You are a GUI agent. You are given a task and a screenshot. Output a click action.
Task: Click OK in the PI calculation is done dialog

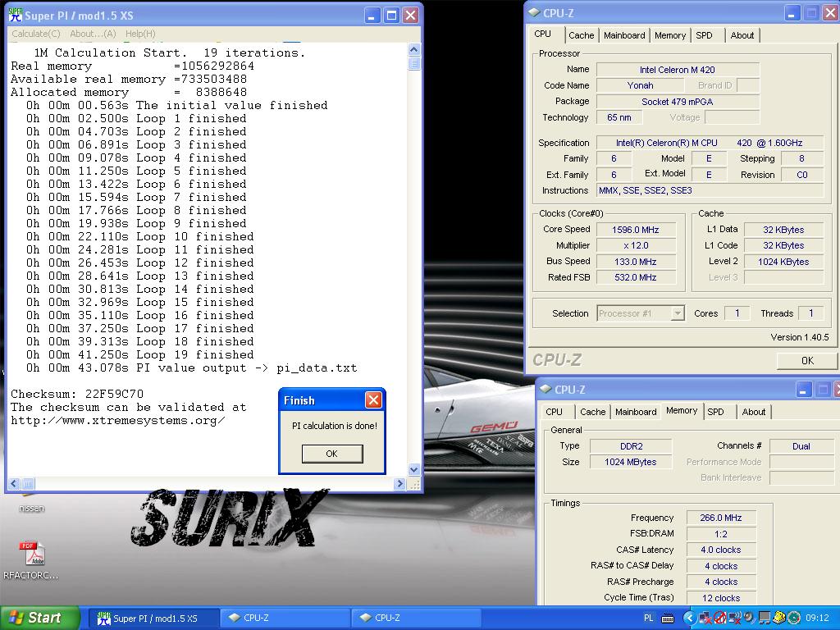332,454
